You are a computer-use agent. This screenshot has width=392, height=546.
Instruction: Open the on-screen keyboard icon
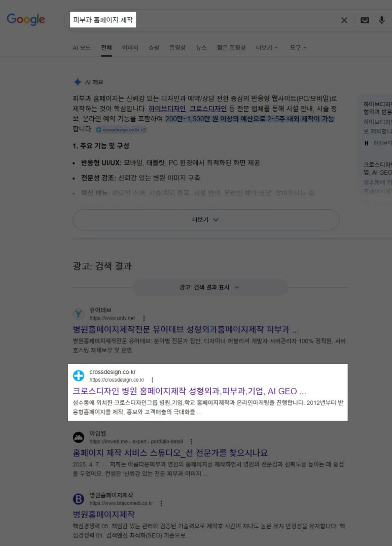point(365,20)
